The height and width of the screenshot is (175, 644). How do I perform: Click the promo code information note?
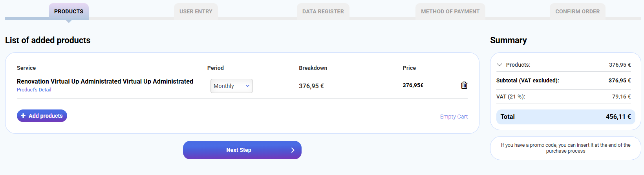click(x=565, y=148)
